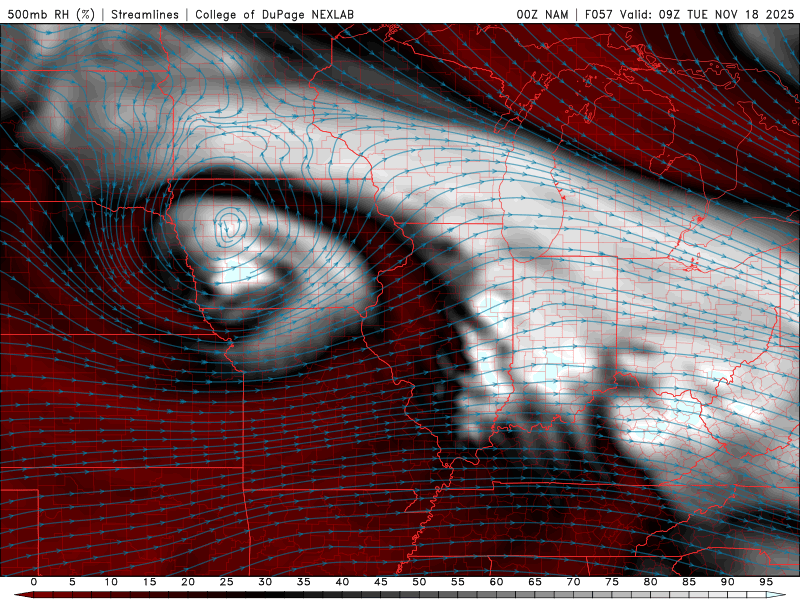
Task: Select the '60' colorbar label
Action: pyautogui.click(x=496, y=582)
